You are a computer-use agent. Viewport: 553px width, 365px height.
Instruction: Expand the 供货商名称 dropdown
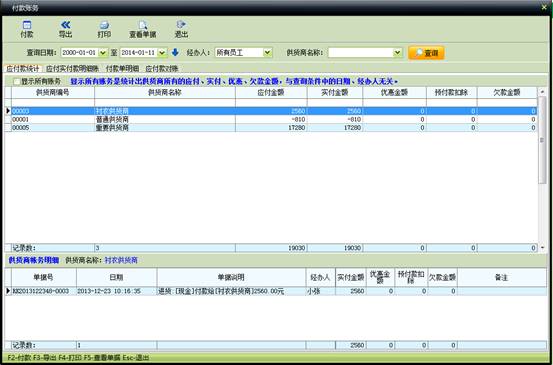point(397,53)
